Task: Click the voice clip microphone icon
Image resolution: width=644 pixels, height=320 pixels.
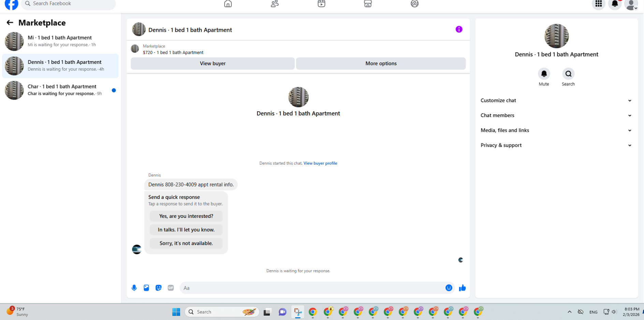Action: 134,288
